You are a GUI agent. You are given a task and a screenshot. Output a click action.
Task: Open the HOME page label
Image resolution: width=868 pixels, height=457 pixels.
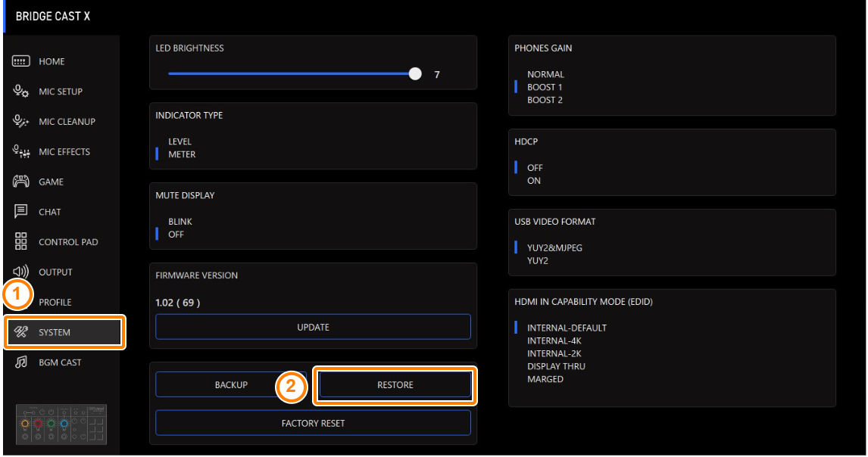pyautogui.click(x=52, y=61)
